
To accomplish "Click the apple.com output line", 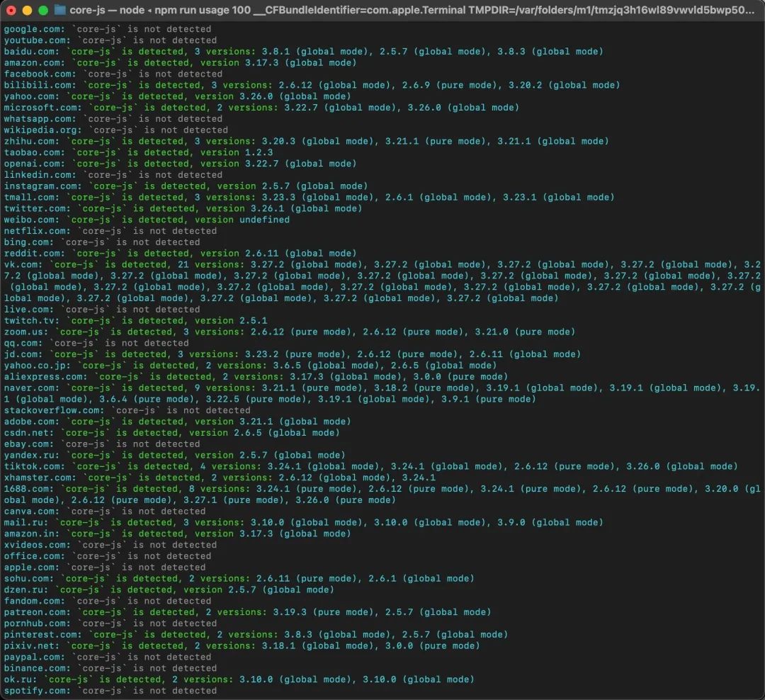I will click(105, 568).
